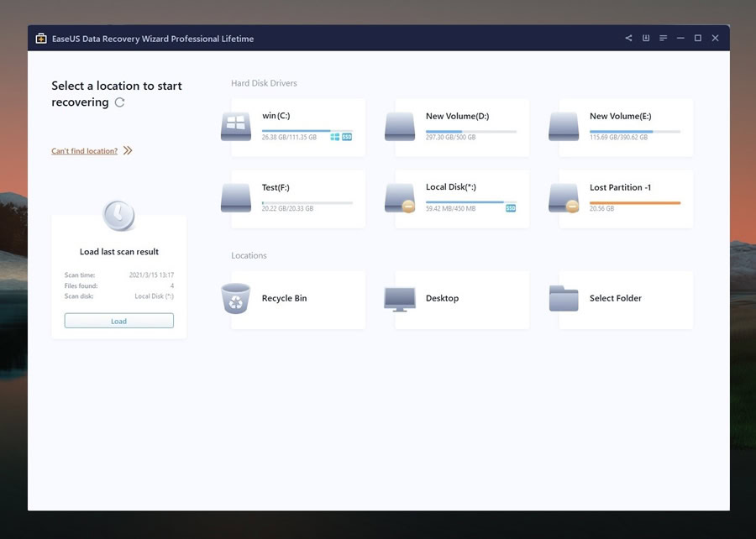The height and width of the screenshot is (539, 756).
Task: Select the Lost Partition -1 icon
Action: pos(564,198)
